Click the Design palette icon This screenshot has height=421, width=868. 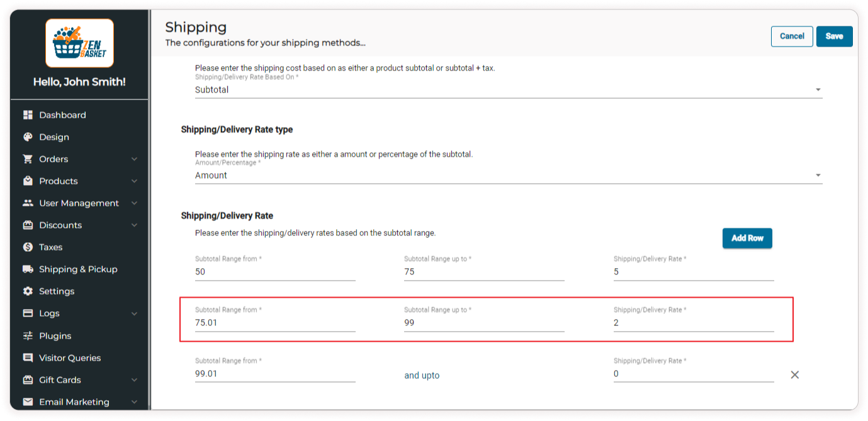pyautogui.click(x=28, y=137)
